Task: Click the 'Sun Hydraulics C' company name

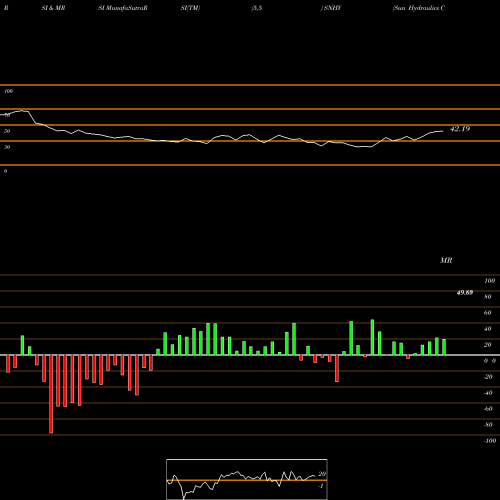Action: coord(419,8)
